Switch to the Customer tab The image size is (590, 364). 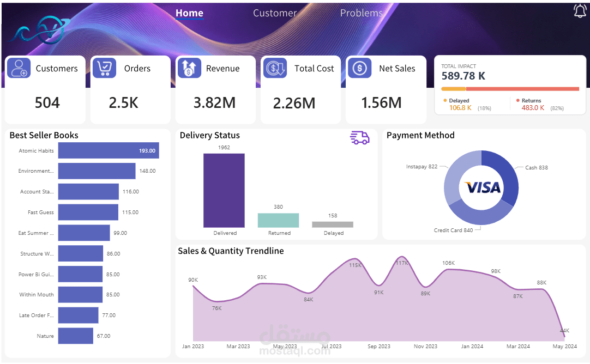[275, 13]
